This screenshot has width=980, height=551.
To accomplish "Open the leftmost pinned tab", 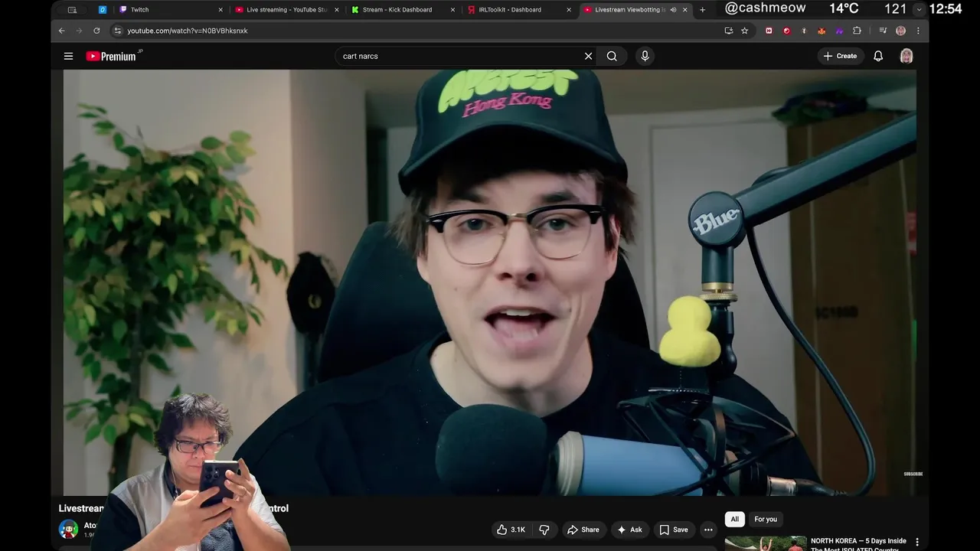I will 72,10.
